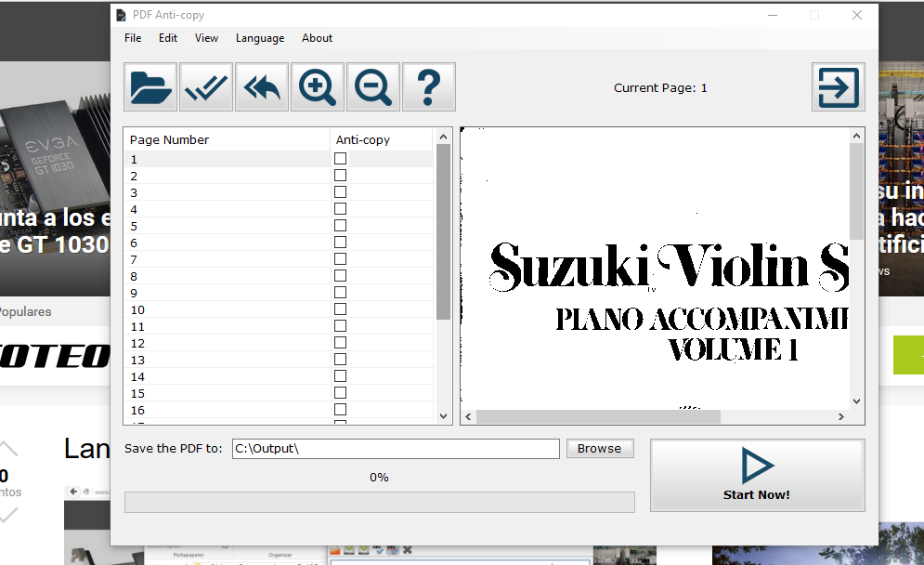Image resolution: width=924 pixels, height=565 pixels.
Task: Enable anti-copy for page 6
Action: click(340, 242)
